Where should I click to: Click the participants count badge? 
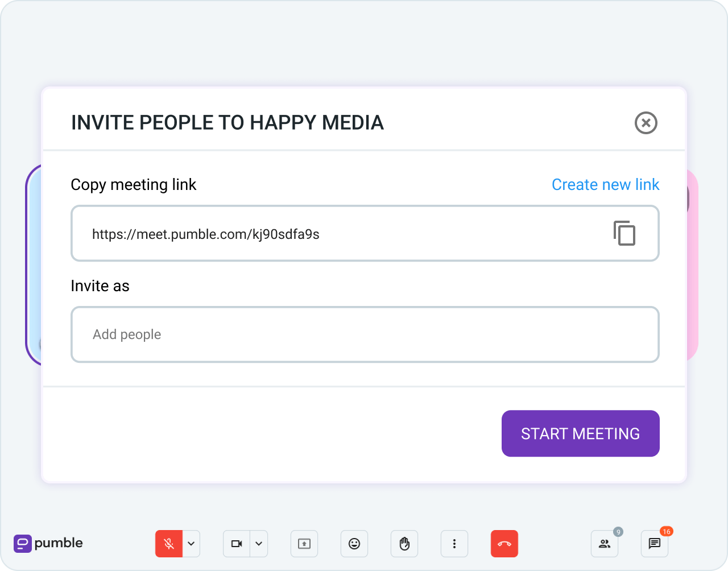(x=618, y=532)
